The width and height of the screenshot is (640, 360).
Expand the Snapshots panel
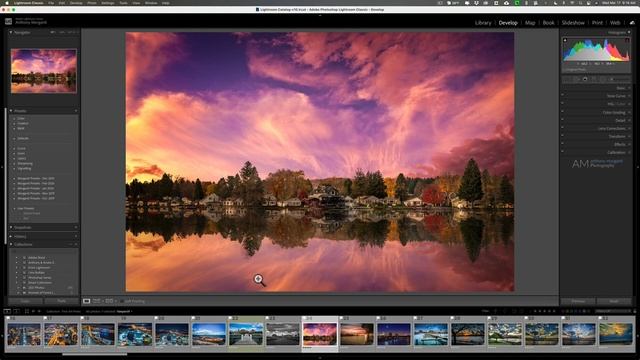[x=11, y=227]
